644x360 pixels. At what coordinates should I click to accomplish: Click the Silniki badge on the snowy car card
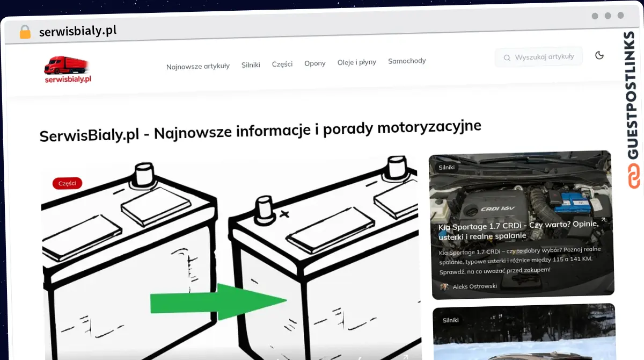451,320
